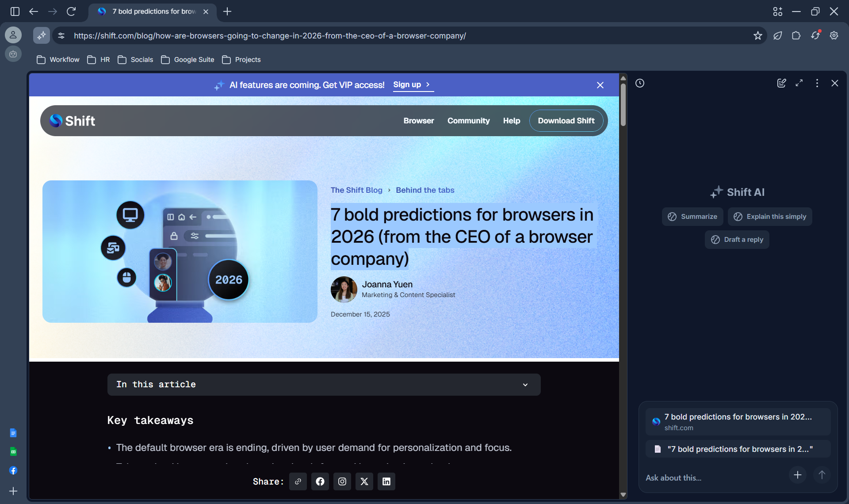Share the article on Instagram
The image size is (849, 504).
[342, 481]
